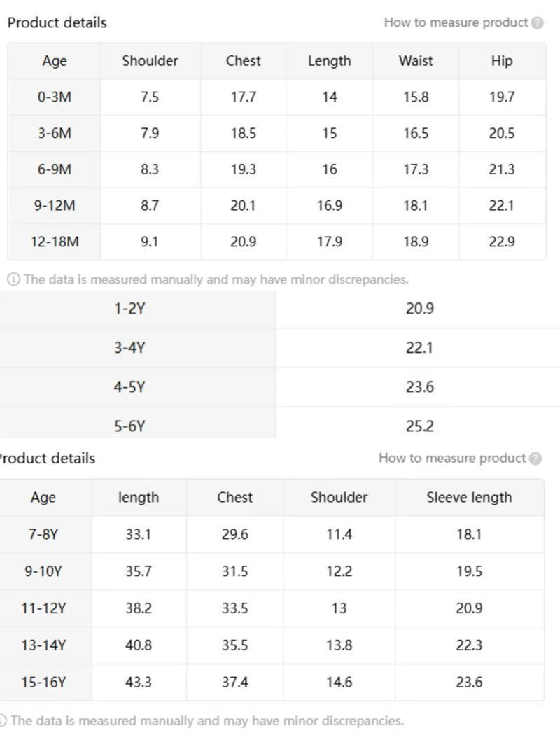The width and height of the screenshot is (560, 747).
Task: Click "Product details" heading above the Waist table
Action: click(x=57, y=22)
